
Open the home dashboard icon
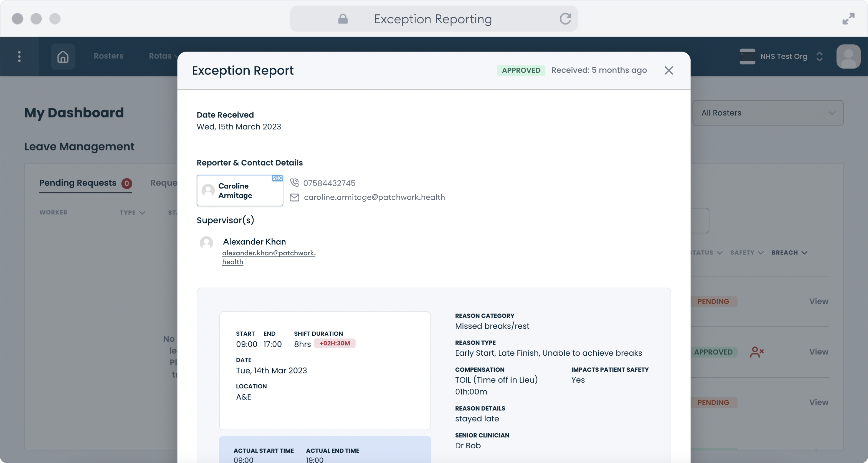[x=63, y=56]
